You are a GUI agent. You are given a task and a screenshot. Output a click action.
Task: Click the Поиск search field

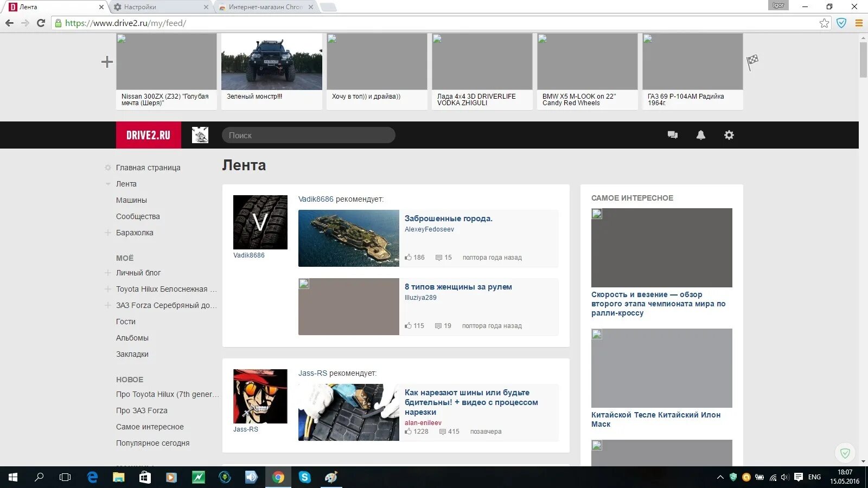click(x=308, y=135)
